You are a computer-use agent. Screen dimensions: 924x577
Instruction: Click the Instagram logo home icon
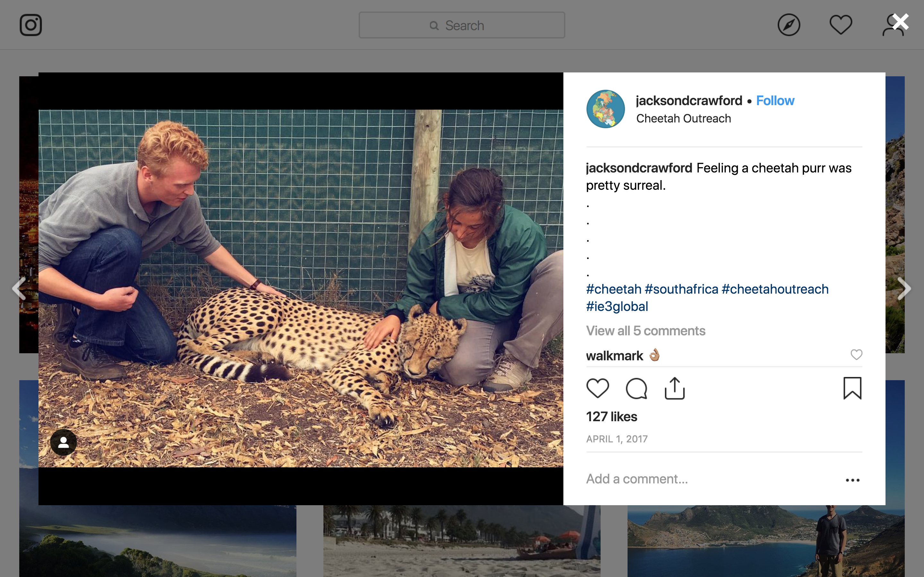30,25
